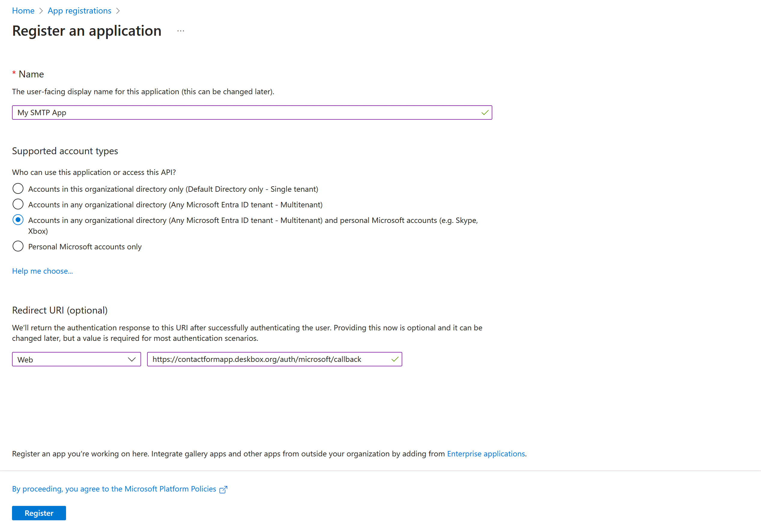Go to Home in the breadcrumb
761x532 pixels.
point(23,11)
